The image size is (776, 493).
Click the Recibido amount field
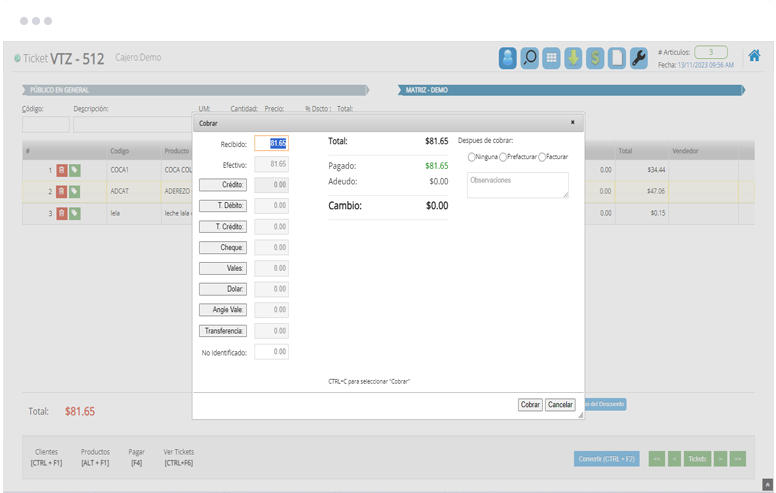point(271,144)
